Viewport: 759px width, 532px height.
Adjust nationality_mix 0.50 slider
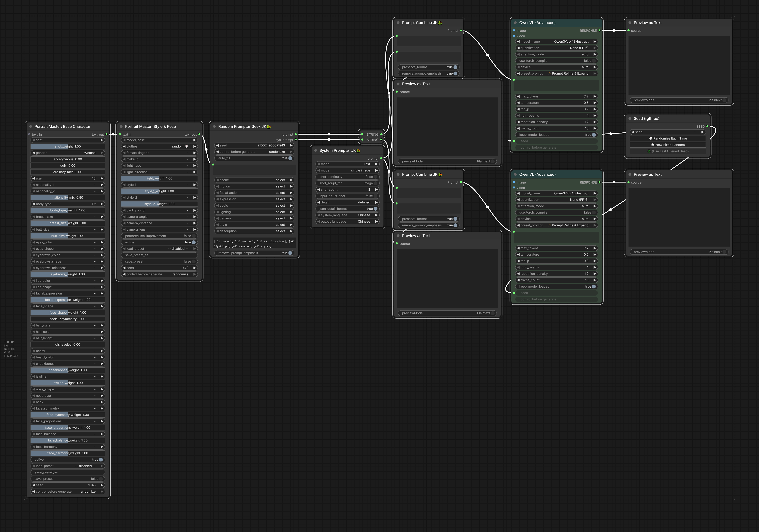point(68,198)
